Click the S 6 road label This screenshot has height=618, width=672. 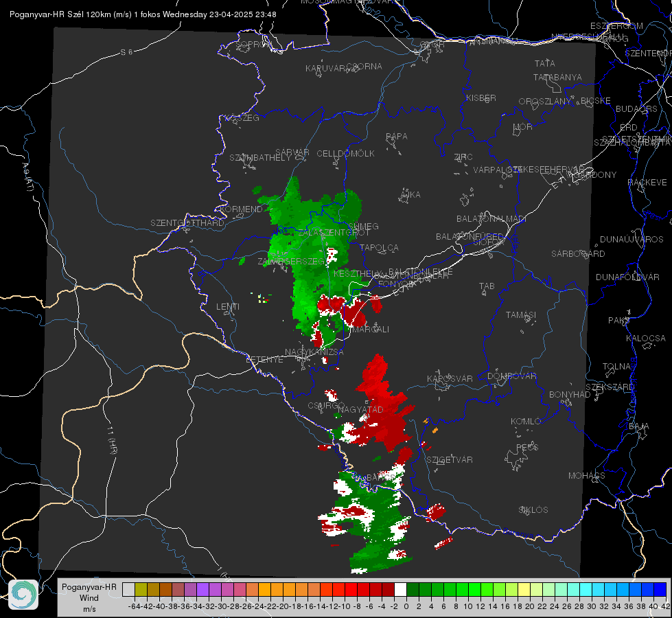point(126,52)
